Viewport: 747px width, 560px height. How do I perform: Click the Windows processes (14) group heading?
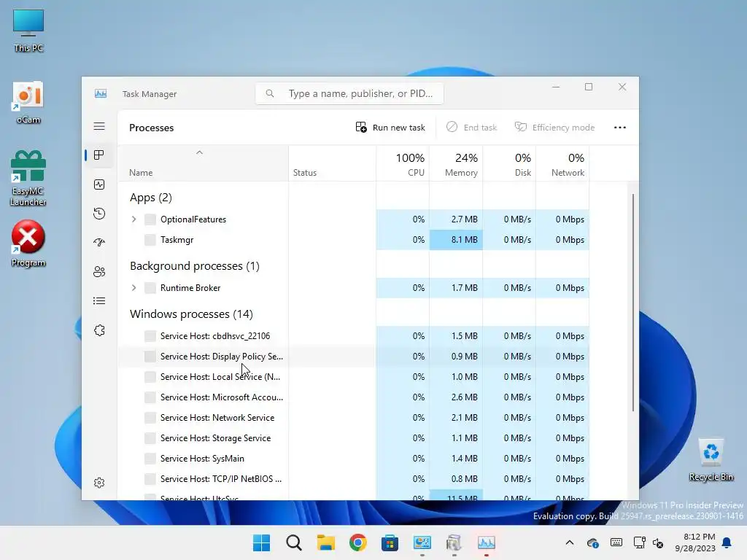click(192, 314)
